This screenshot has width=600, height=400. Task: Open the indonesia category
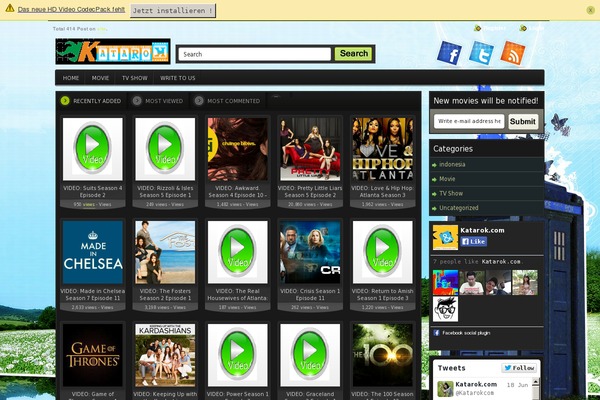click(452, 164)
